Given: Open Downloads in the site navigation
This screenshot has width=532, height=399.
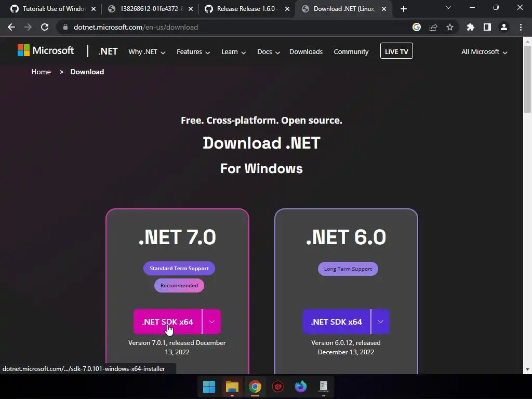Looking at the screenshot, I should (x=305, y=52).
